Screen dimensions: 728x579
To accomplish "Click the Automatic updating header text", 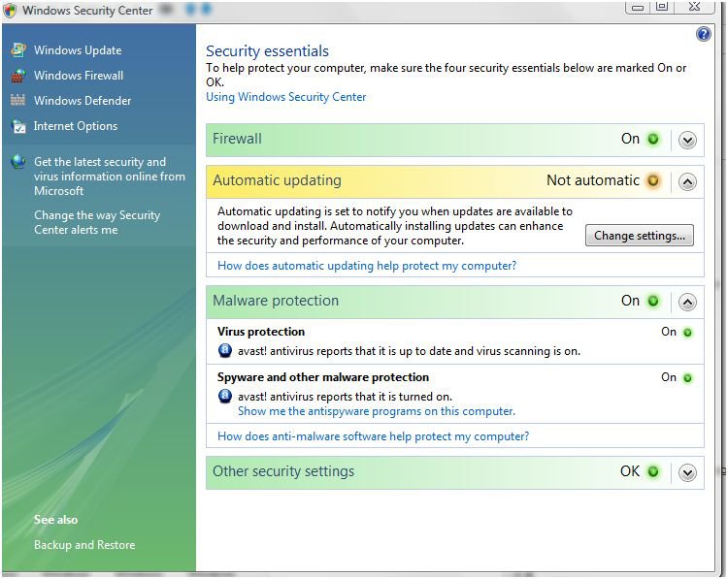I will [x=277, y=180].
